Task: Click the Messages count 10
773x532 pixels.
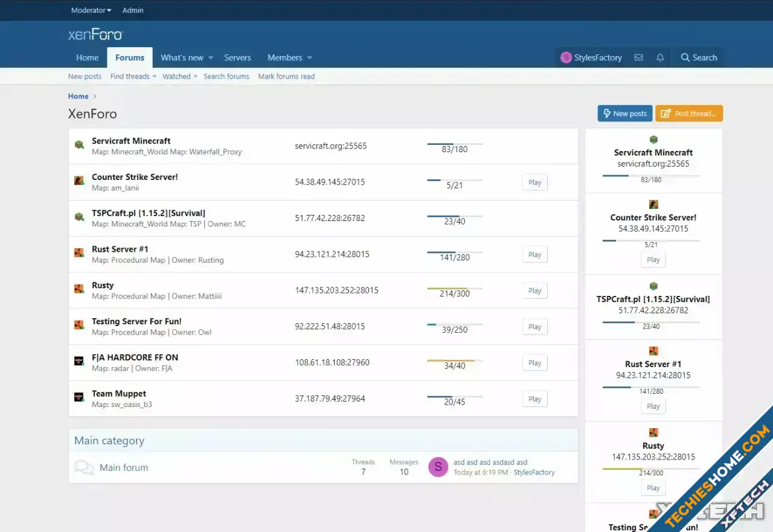Action: (404, 472)
